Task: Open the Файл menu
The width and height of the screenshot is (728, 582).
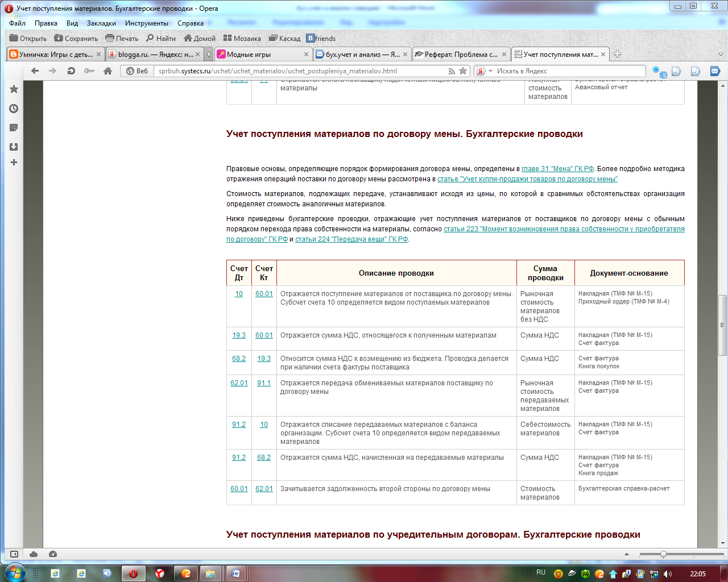Action: (17, 23)
